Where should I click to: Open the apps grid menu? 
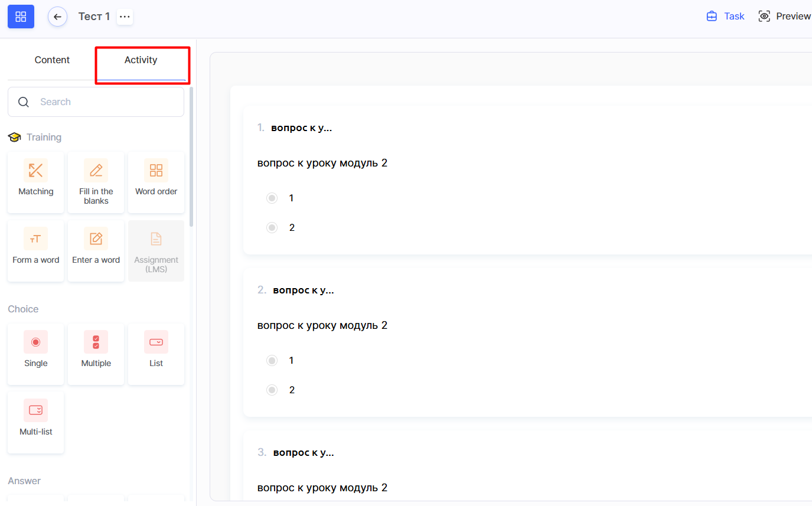coord(21,17)
